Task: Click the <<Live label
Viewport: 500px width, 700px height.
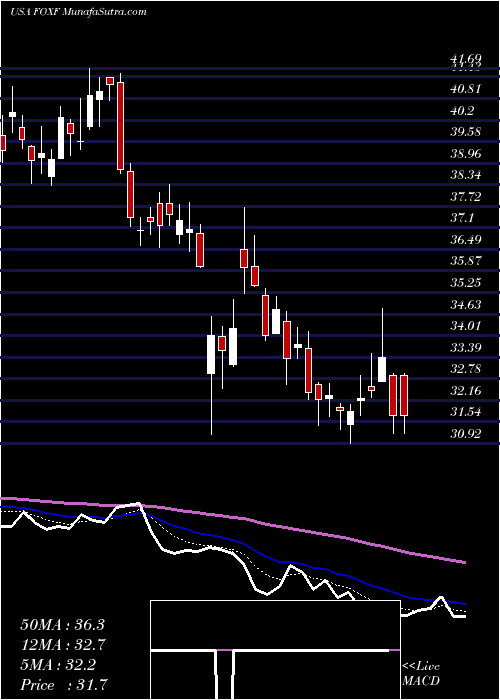Action: tap(421, 667)
